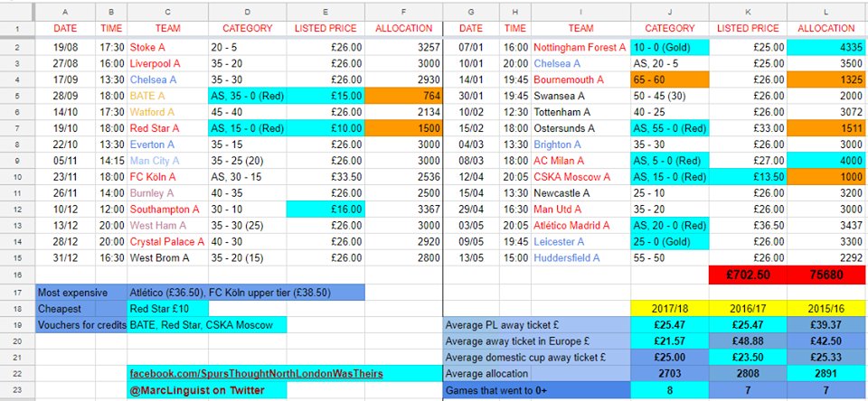Click the £702.50 total price cell

(x=748, y=275)
